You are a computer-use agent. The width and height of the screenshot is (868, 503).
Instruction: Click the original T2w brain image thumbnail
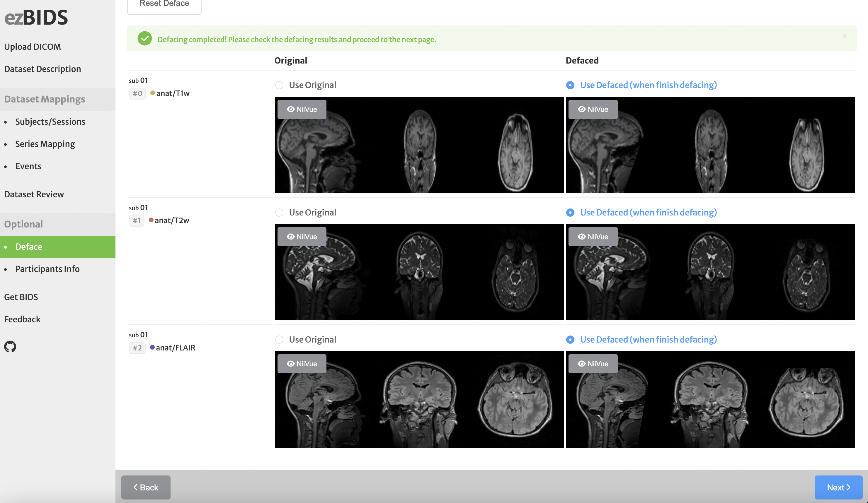419,272
